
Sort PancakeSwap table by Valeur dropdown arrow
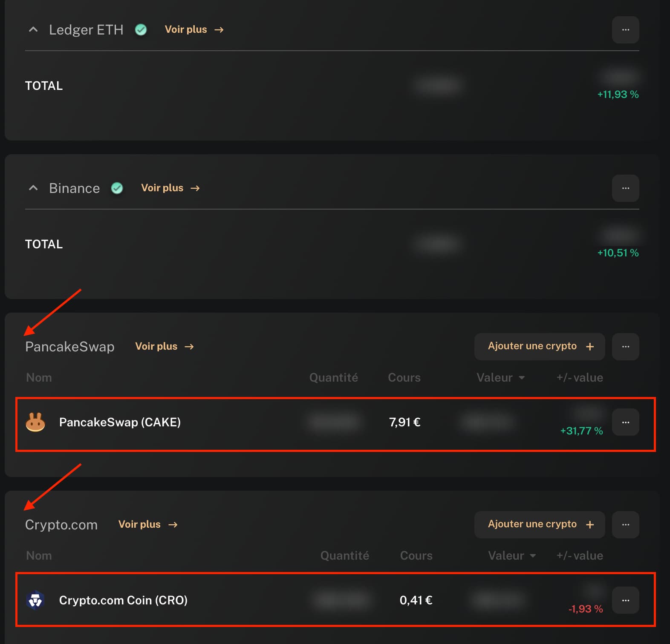point(521,378)
